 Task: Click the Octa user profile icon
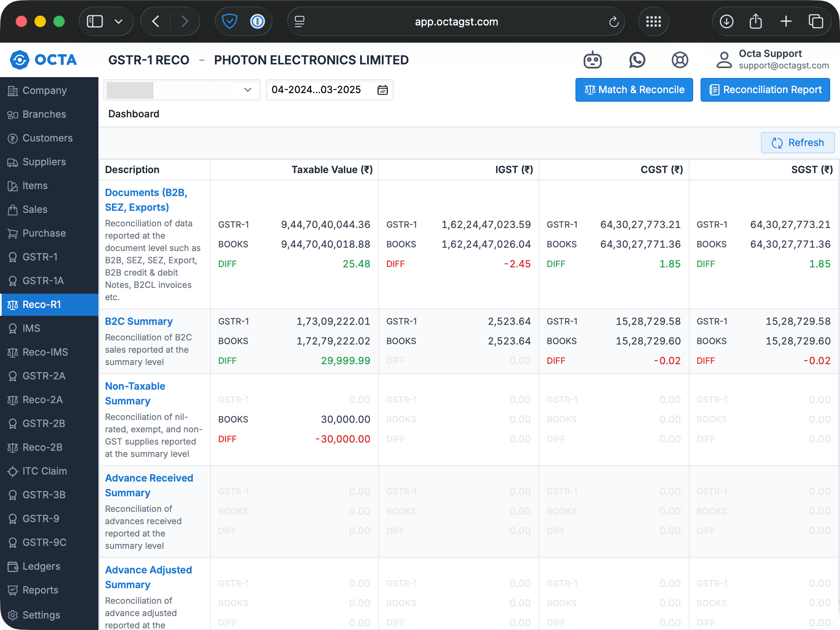coord(724,60)
